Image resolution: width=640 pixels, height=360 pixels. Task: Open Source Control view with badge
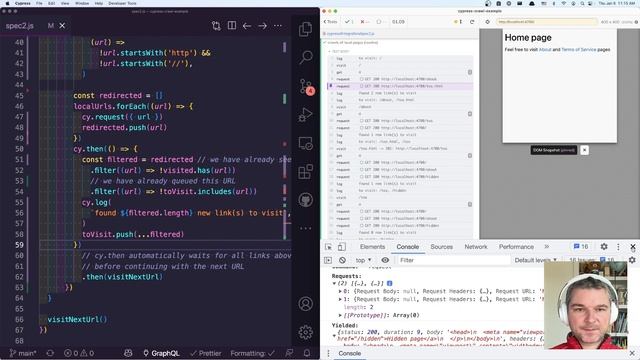coord(306,87)
